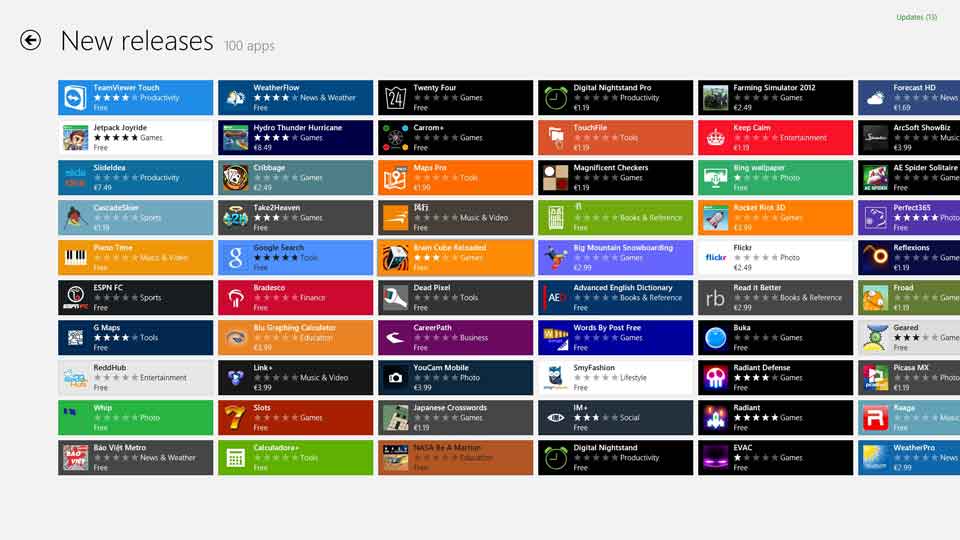The height and width of the screenshot is (540, 960).
Task: Open the Hydro Thunder Hurricane icon
Action: 236,138
